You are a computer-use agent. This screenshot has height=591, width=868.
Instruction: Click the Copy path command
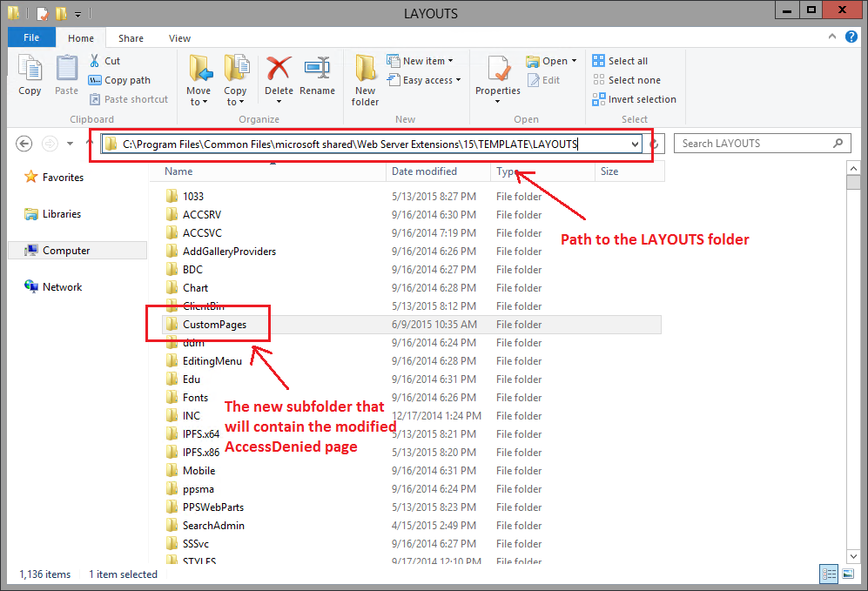click(120, 80)
